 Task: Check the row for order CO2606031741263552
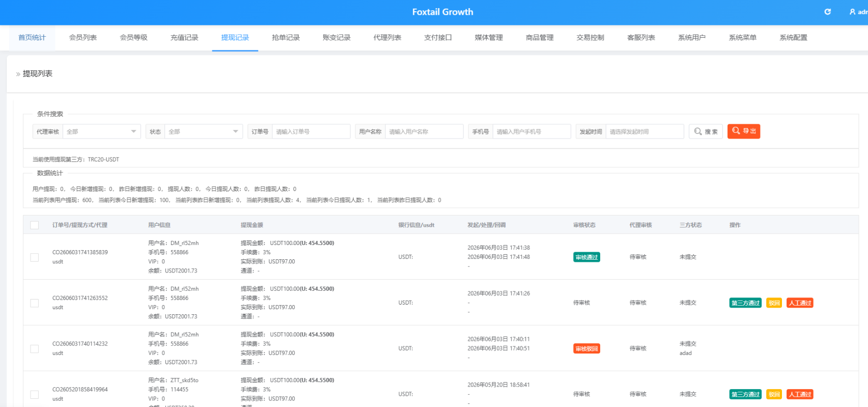(x=35, y=303)
